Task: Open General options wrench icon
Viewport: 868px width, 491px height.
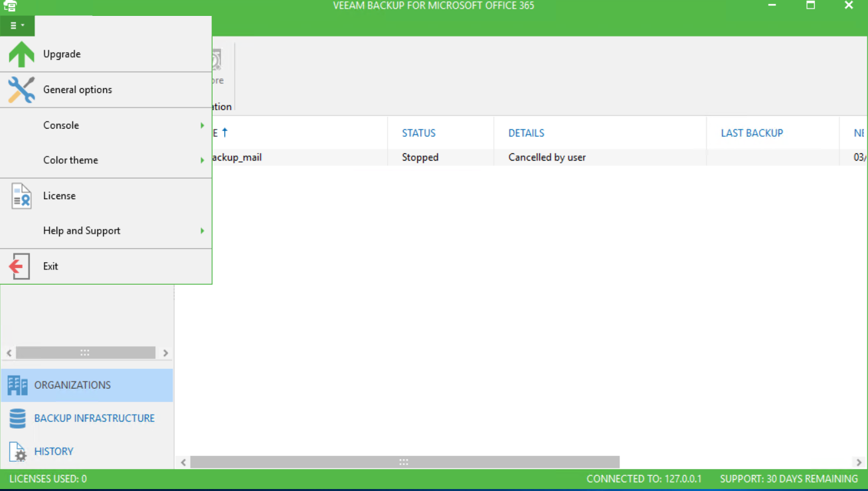Action: point(21,90)
